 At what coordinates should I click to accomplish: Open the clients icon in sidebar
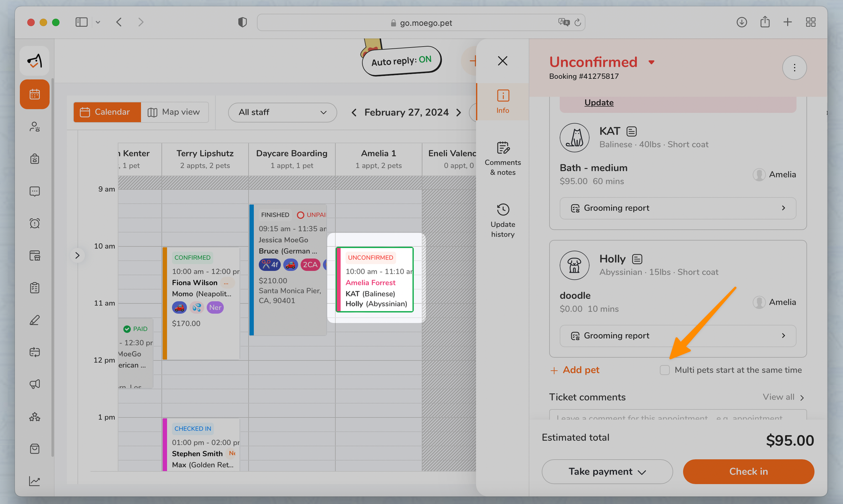(x=35, y=127)
